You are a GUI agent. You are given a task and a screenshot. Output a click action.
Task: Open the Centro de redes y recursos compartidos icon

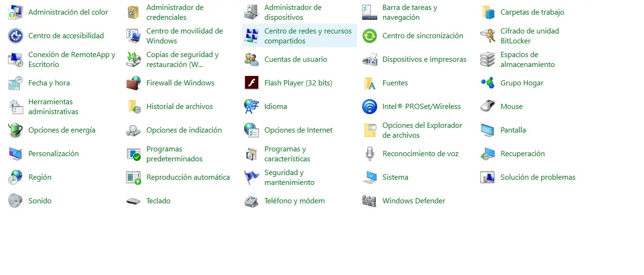click(252, 36)
